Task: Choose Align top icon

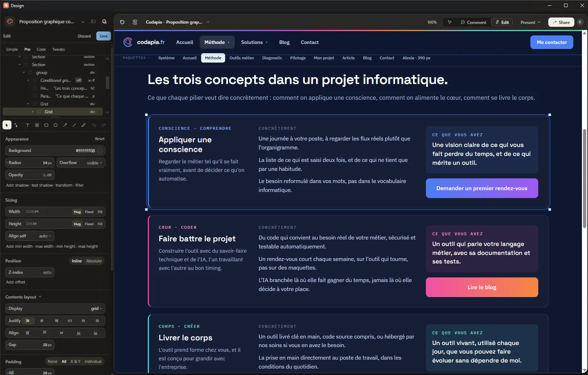Action: click(x=45, y=333)
